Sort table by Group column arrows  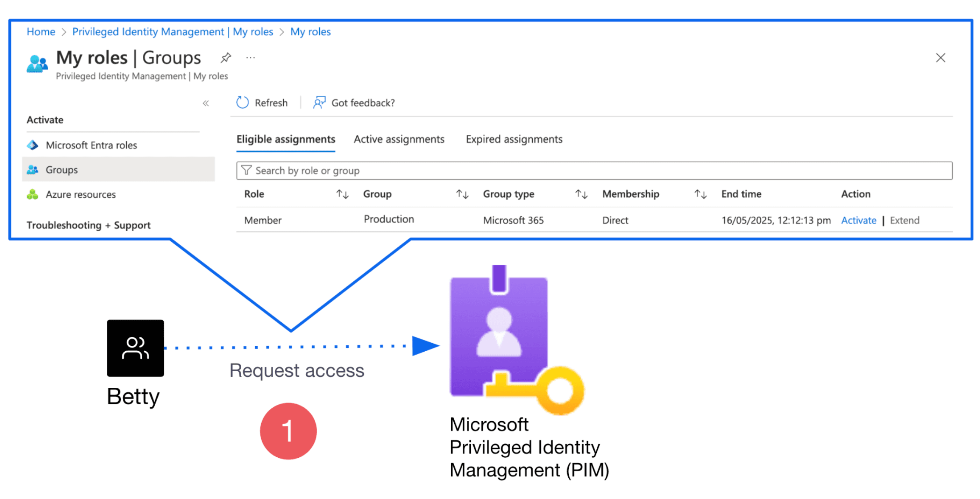462,194
